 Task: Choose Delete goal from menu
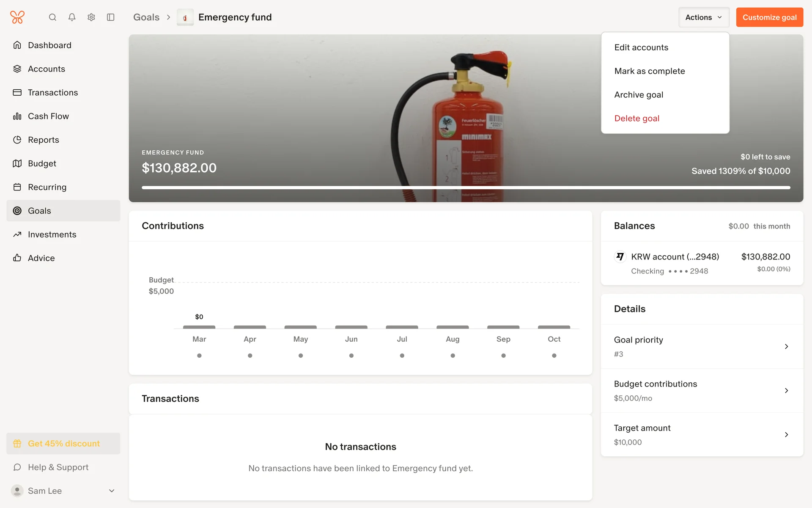click(x=637, y=119)
